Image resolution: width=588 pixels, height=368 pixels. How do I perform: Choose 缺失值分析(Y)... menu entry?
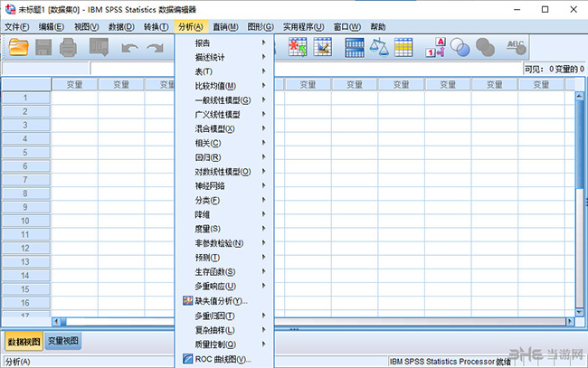click(224, 301)
